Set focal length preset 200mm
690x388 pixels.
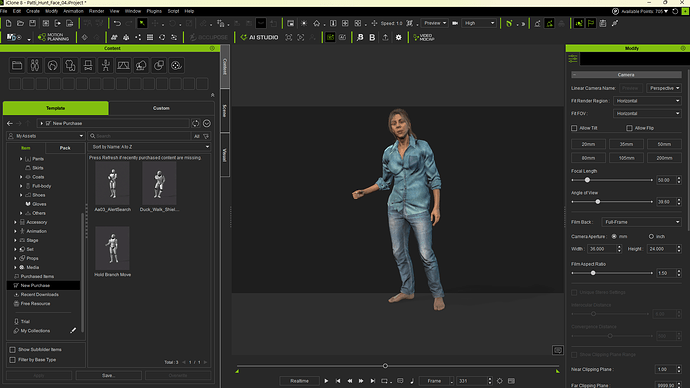[664, 158]
